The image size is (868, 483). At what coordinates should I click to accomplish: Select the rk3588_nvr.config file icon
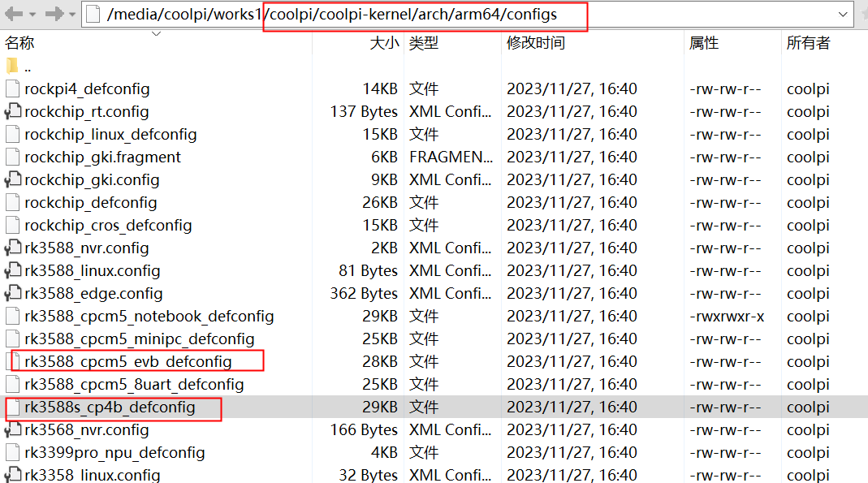point(13,248)
